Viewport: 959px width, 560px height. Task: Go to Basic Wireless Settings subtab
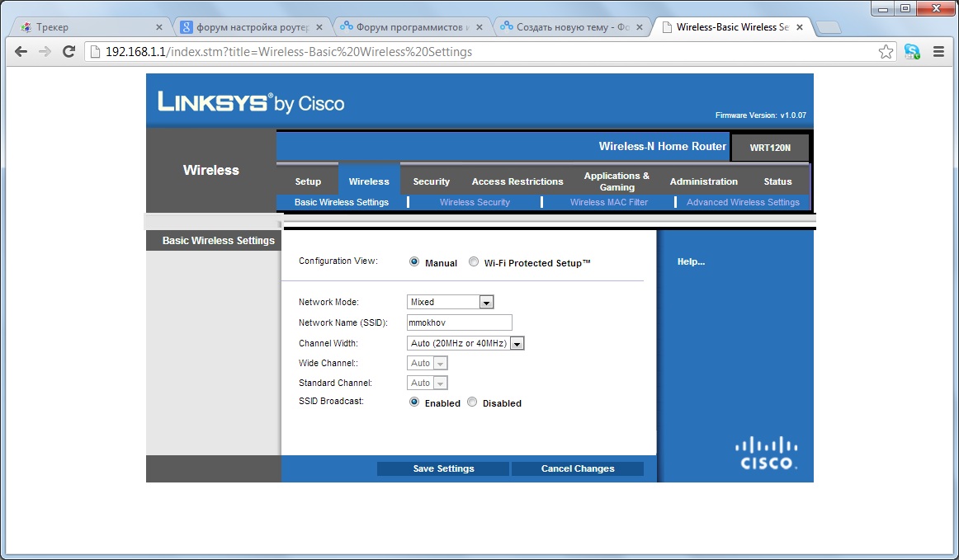pyautogui.click(x=342, y=202)
